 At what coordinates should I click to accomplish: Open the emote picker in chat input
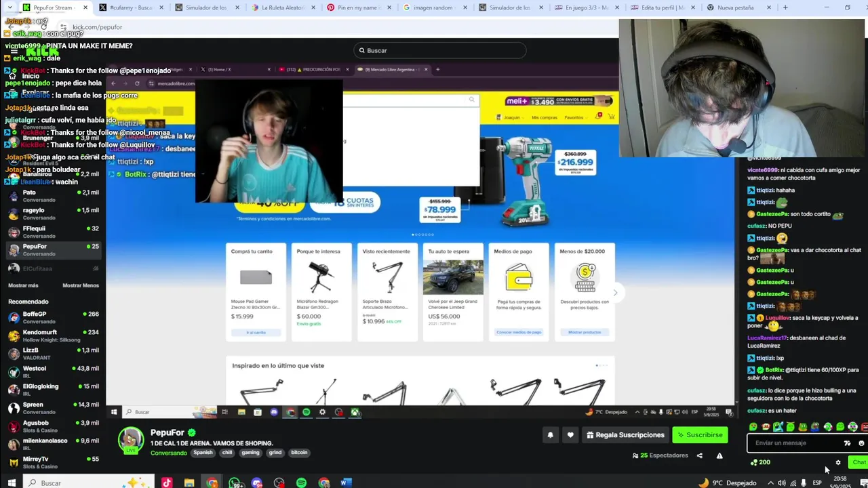click(861, 443)
